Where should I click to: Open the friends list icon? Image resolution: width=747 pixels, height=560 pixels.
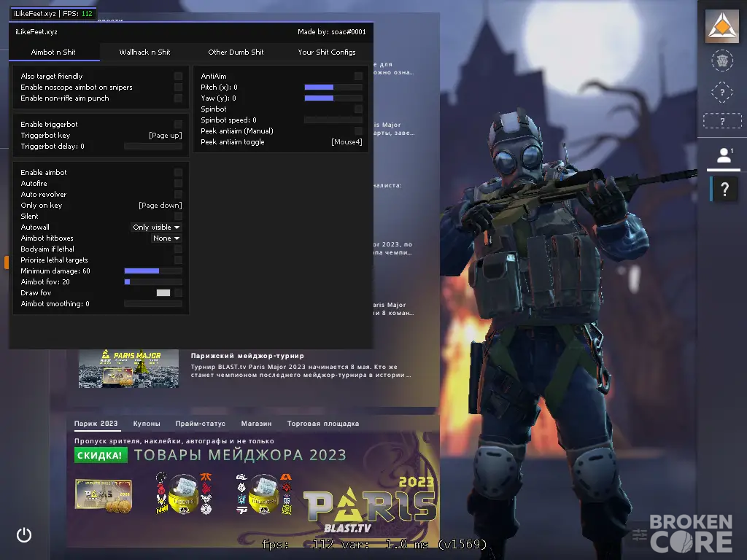tap(724, 155)
